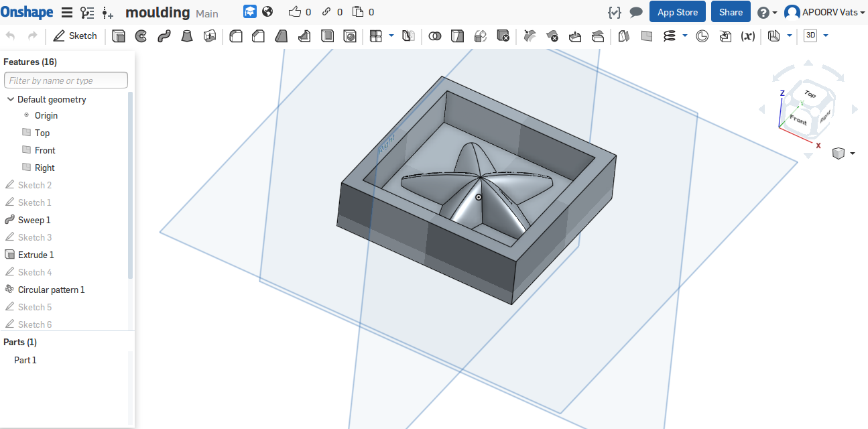Open the hamburger main menu
This screenshot has height=429, width=868.
click(67, 12)
